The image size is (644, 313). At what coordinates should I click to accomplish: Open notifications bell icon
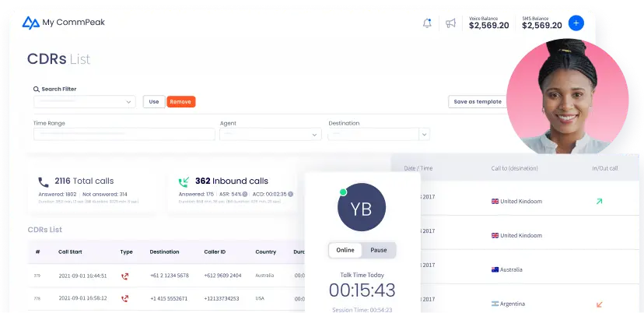tap(427, 23)
